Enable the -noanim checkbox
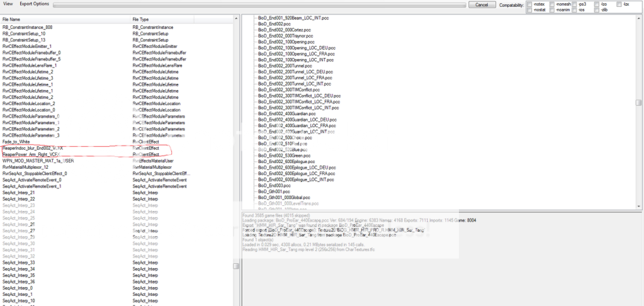644x306 pixels. click(552, 10)
